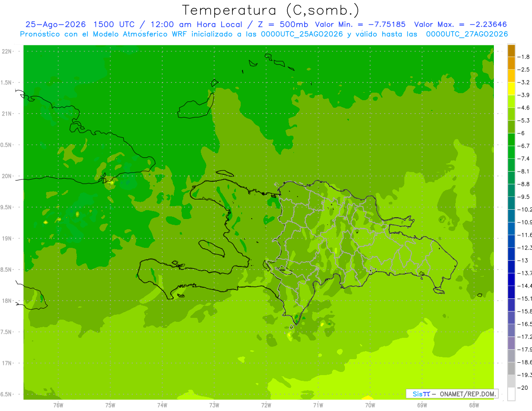Click the blue 'Sis' logo text

pyautogui.click(x=418, y=394)
